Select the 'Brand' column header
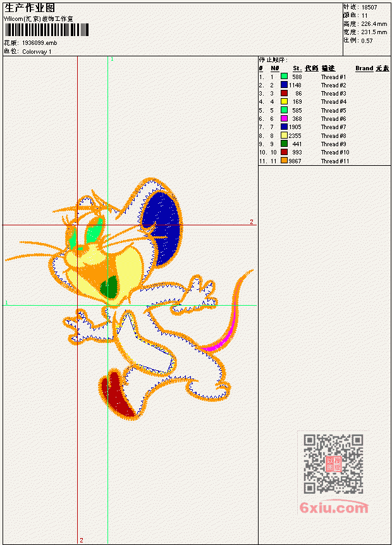The width and height of the screenshot is (392, 545). click(x=364, y=68)
